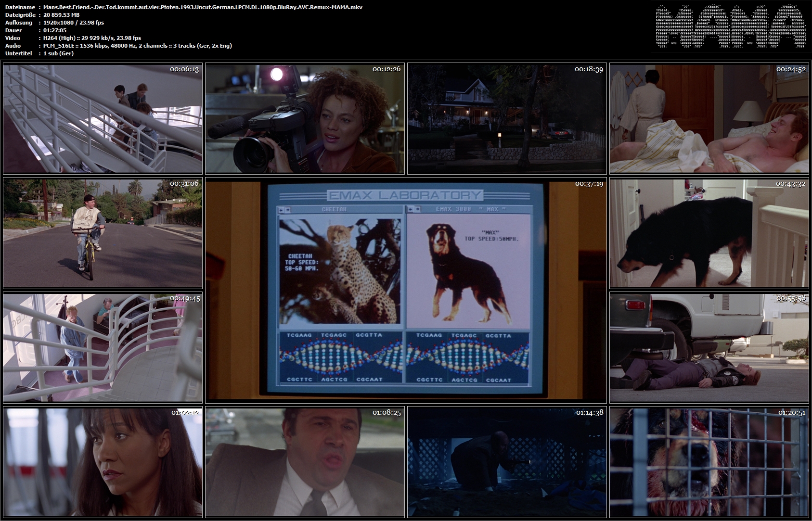Select the bicycle thumbnail at 00:31:06
Viewport: 812px width, 521px height.
(103, 233)
